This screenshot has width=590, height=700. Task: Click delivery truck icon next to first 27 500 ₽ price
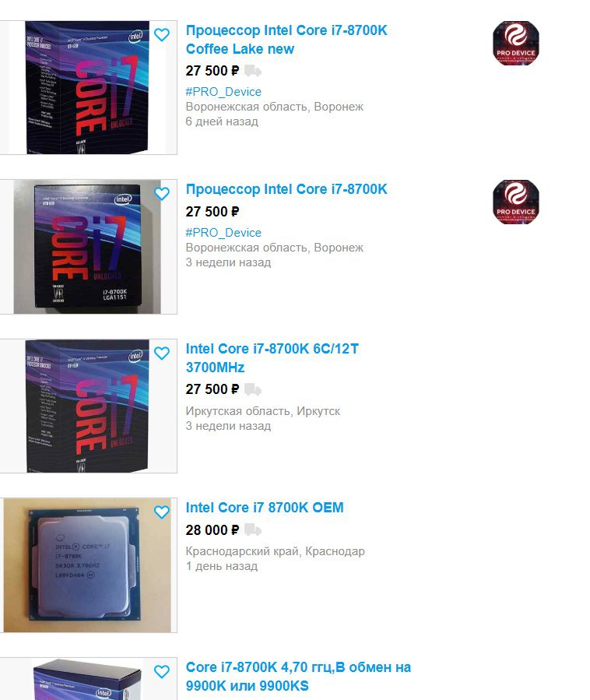253,71
